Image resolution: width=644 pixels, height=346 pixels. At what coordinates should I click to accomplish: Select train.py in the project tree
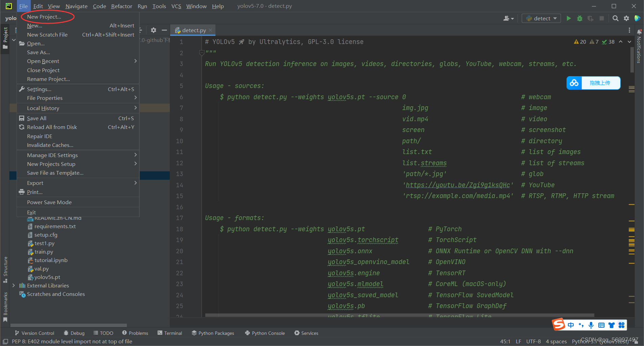tap(44, 252)
